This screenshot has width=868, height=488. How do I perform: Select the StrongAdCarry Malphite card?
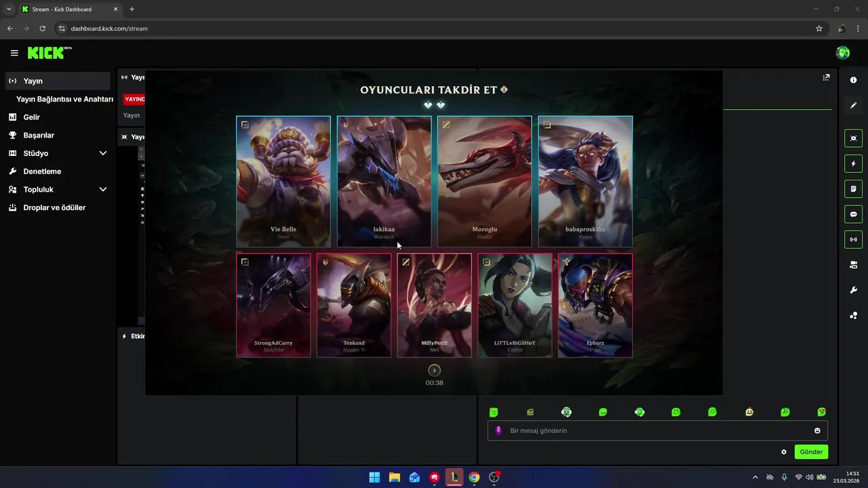click(x=273, y=305)
